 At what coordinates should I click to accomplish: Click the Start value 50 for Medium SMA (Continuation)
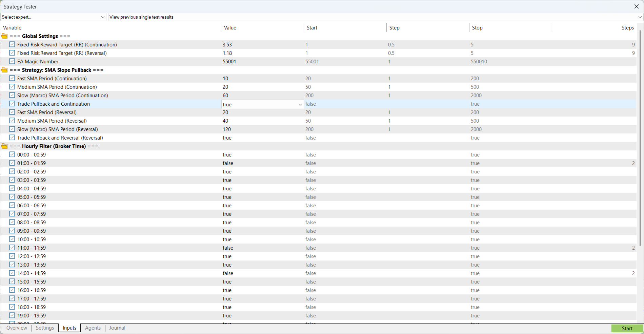click(x=308, y=87)
